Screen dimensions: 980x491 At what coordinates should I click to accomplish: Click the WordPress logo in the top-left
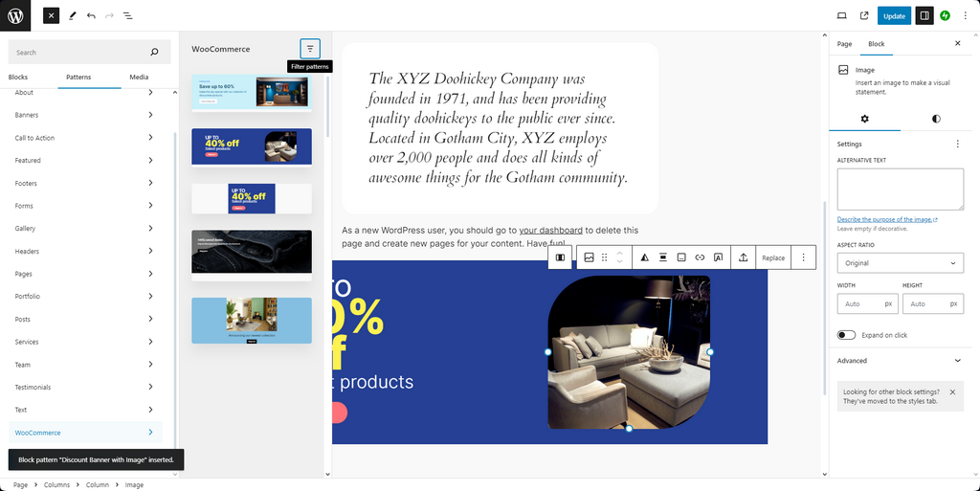tap(15, 15)
